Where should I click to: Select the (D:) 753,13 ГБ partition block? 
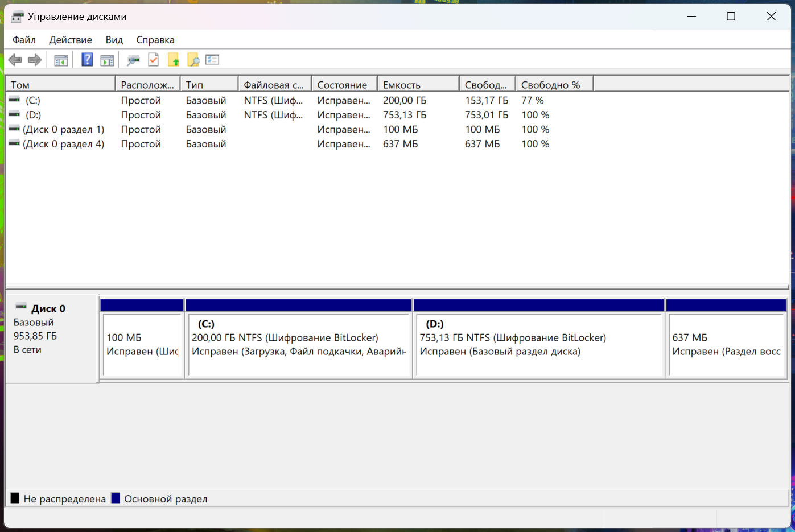[539, 339]
